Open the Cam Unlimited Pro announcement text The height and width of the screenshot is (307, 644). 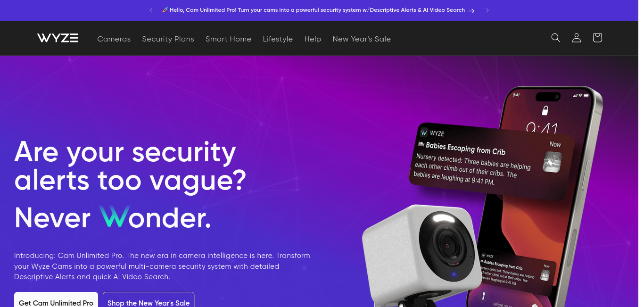coord(313,10)
